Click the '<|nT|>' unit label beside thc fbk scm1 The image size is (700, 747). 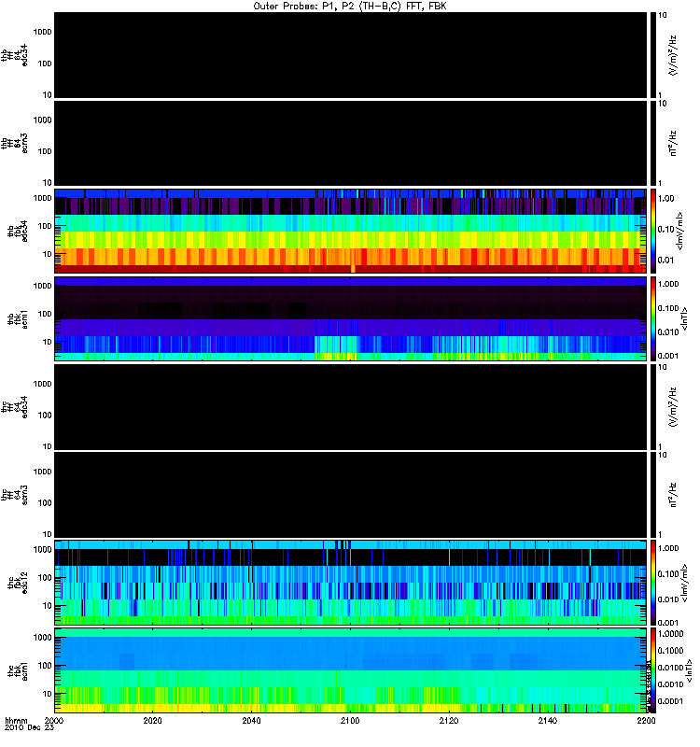(688, 670)
